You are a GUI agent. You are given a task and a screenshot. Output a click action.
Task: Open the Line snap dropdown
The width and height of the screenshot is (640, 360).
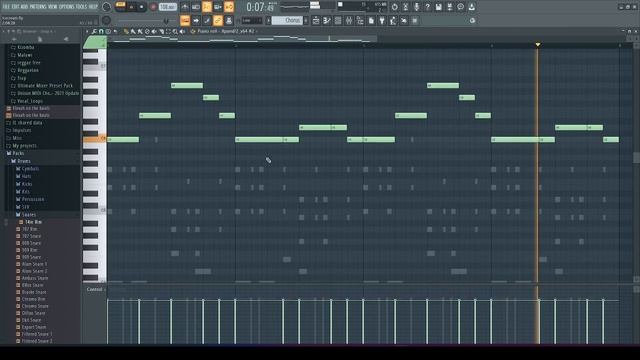(252, 20)
